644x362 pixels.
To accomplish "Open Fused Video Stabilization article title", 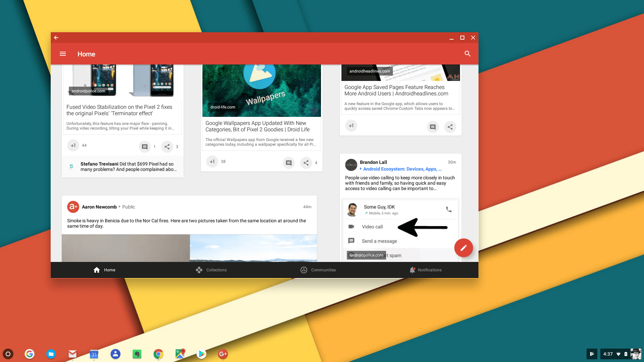I will 119,110.
